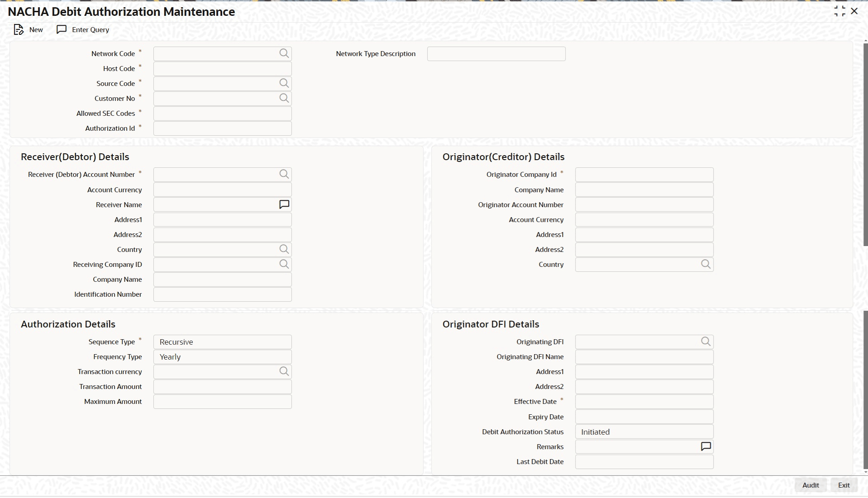Click the Host Code input field
The image size is (868, 498).
click(x=223, y=69)
